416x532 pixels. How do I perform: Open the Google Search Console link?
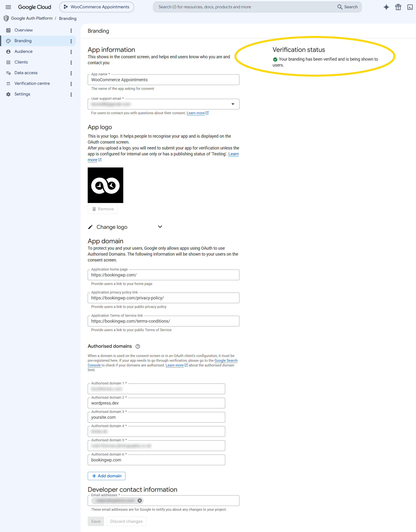[x=226, y=361]
